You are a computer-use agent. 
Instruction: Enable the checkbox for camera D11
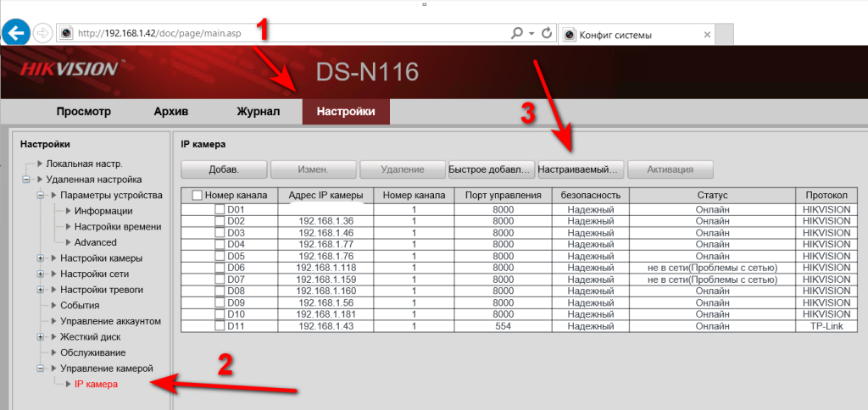click(220, 326)
